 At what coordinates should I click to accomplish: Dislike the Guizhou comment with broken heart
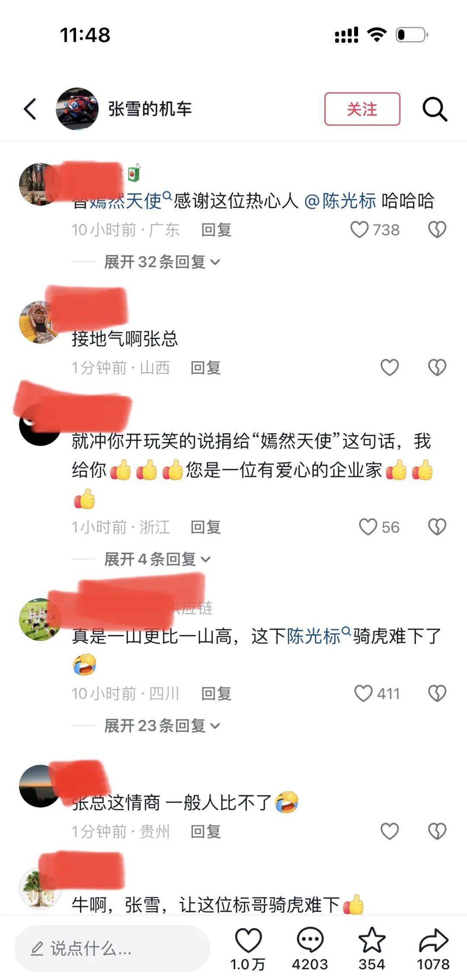pos(437,831)
